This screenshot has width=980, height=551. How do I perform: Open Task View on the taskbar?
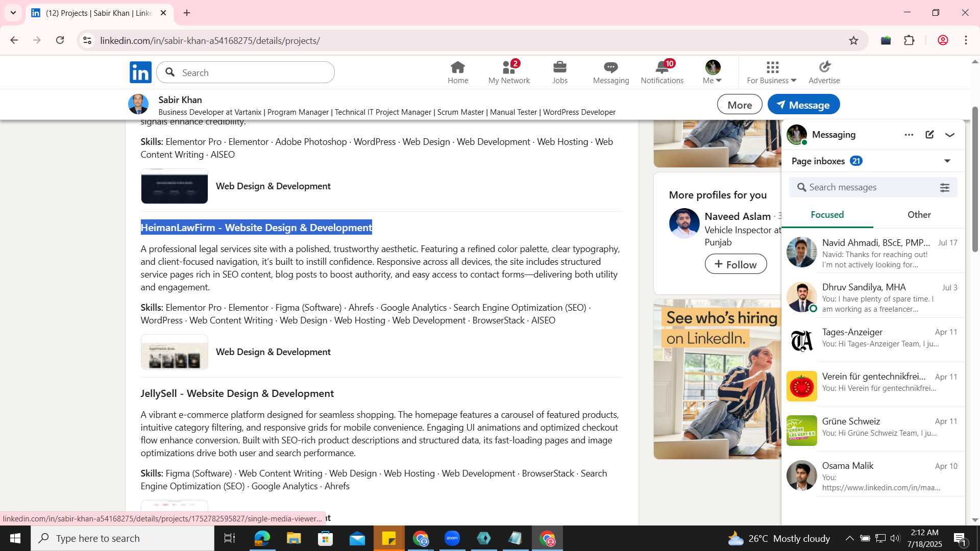(230, 538)
